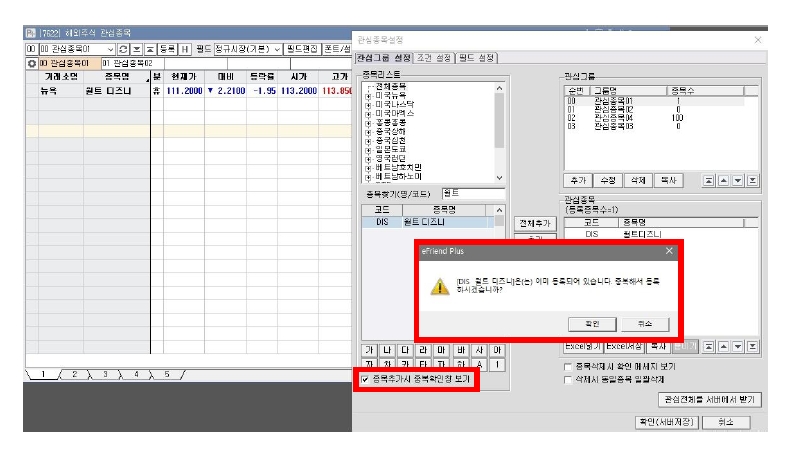Click 확인(서버저장) to save settings

(666, 422)
